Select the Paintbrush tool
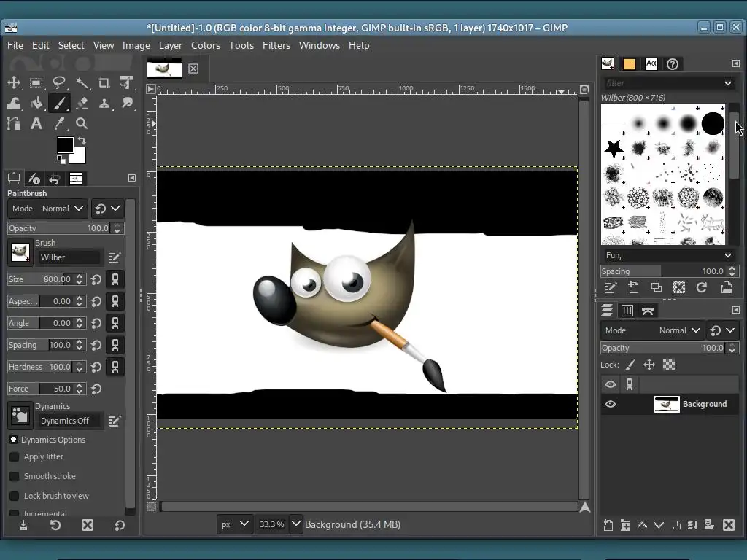 click(x=59, y=103)
